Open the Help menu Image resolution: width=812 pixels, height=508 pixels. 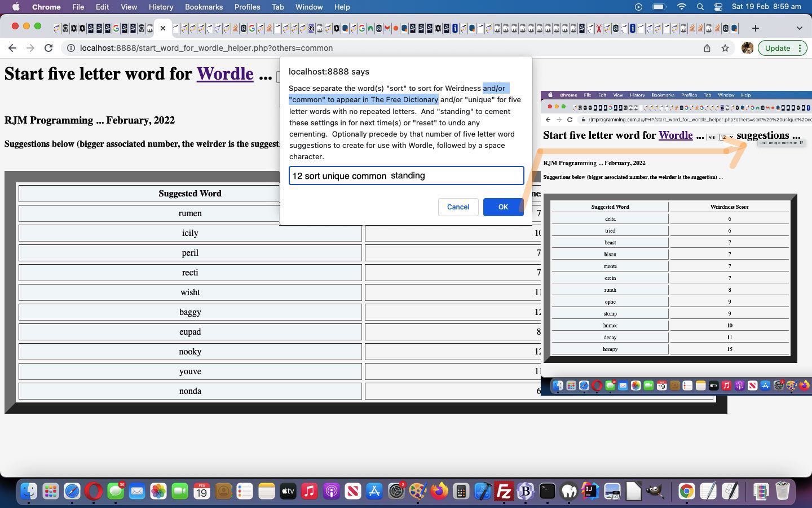[342, 7]
